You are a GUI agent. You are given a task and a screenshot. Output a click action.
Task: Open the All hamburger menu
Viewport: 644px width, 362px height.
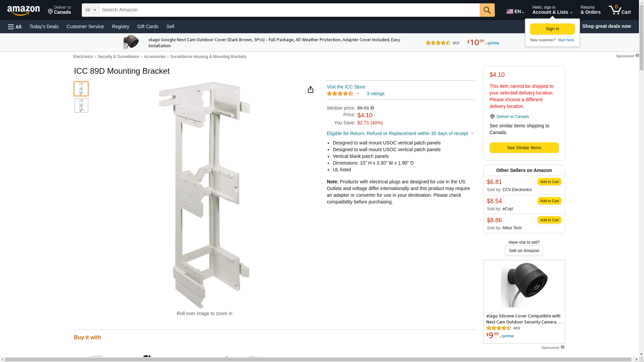point(15,26)
